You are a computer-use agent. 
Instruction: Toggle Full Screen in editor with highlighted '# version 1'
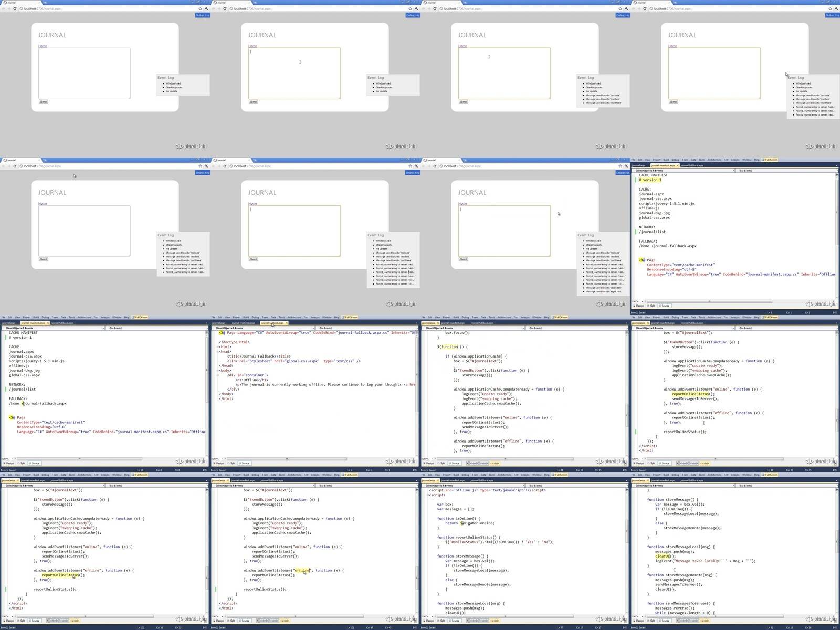tap(770, 160)
